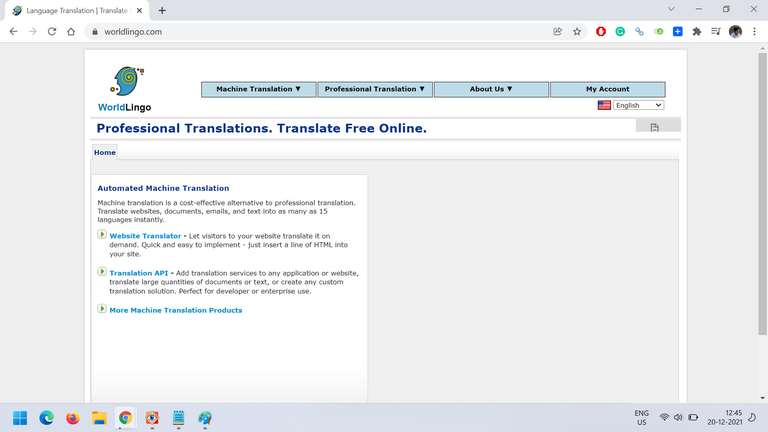Go to My Account

point(607,89)
